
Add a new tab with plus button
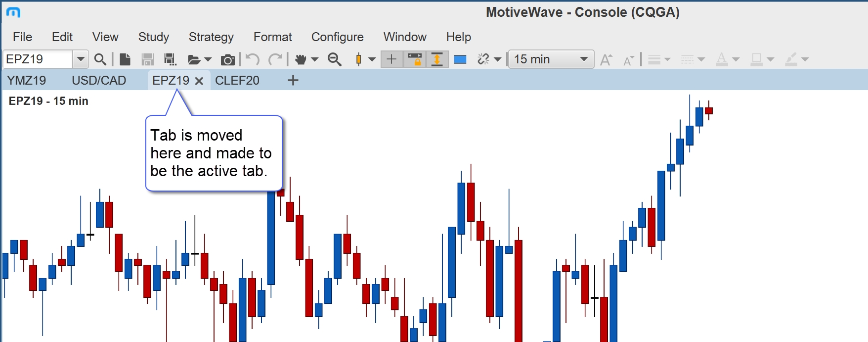click(x=293, y=80)
